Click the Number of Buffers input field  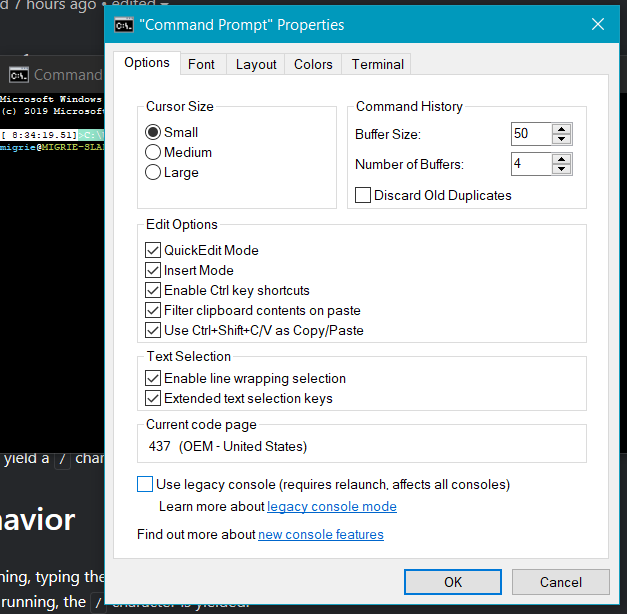[531, 164]
